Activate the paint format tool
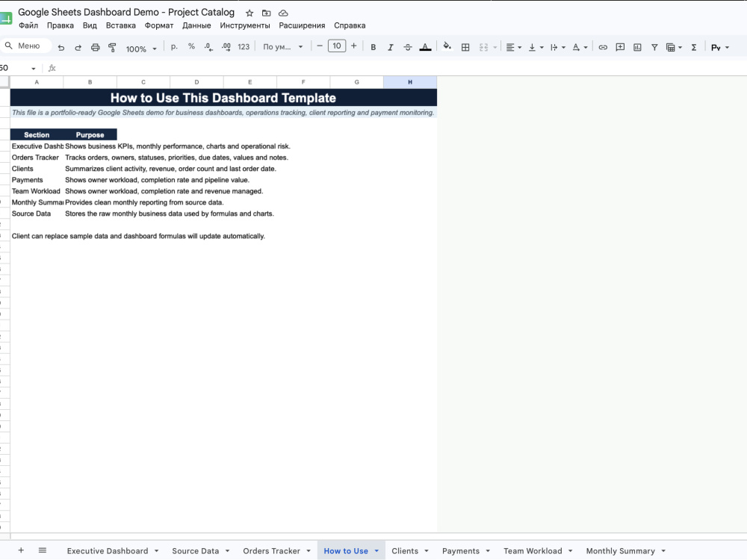Image resolution: width=747 pixels, height=560 pixels. tap(113, 47)
